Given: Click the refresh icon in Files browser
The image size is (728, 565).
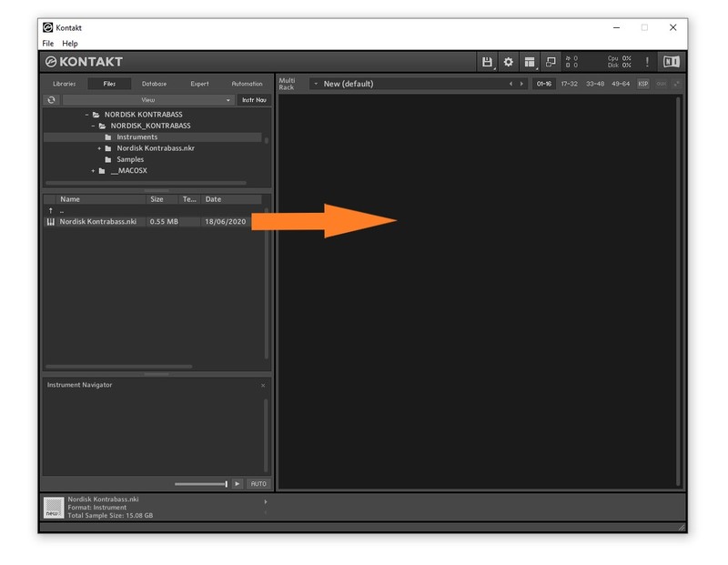Looking at the screenshot, I should [x=52, y=100].
